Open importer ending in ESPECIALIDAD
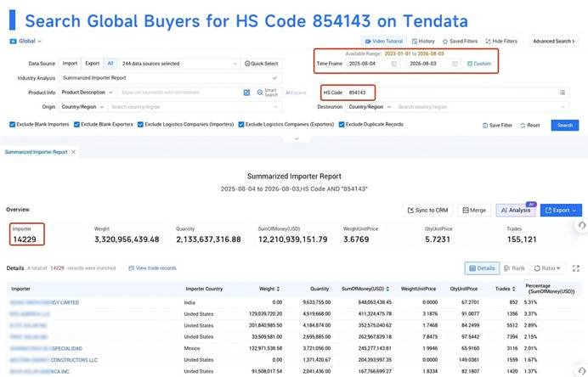The width and height of the screenshot is (588, 377). [x=46, y=348]
